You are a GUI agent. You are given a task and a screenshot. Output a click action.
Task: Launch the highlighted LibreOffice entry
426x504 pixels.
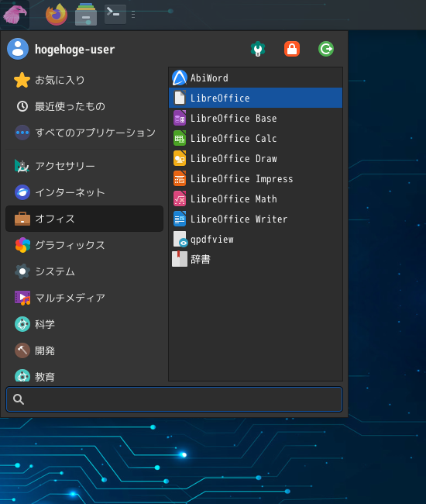point(256,98)
